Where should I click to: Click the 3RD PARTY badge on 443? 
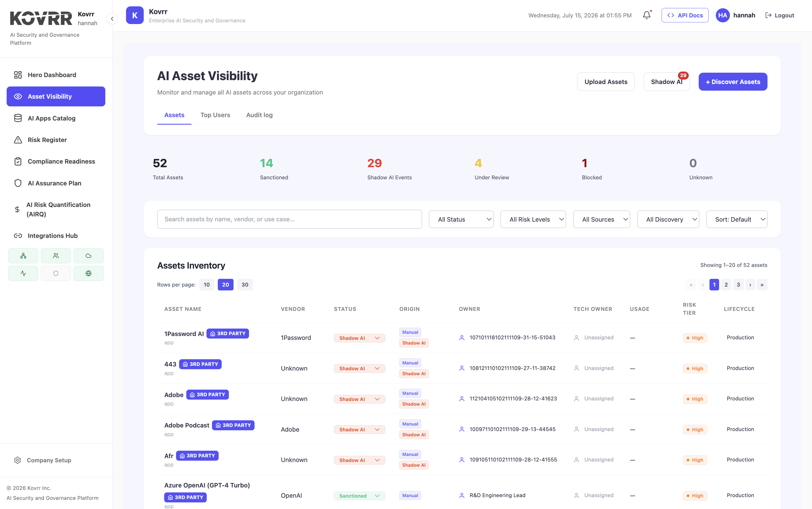[200, 364]
